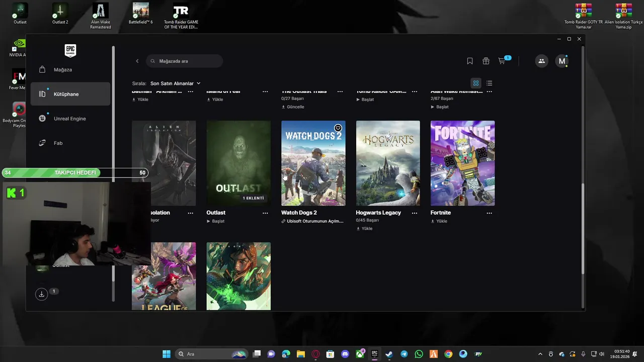Install Fortnite with Yükle
644x362 pixels.
pos(439,221)
